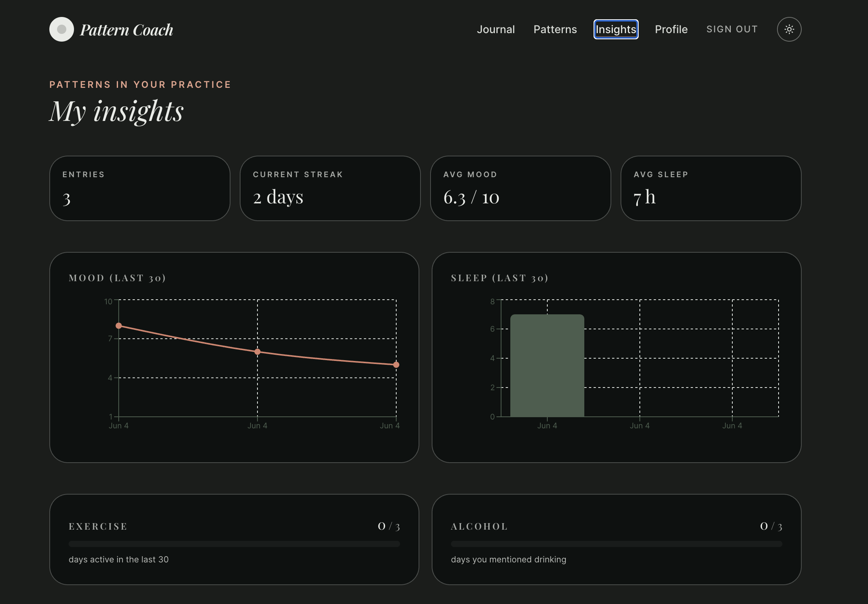
Task: Click the sleep chart y-axis label 8
Action: tap(492, 301)
